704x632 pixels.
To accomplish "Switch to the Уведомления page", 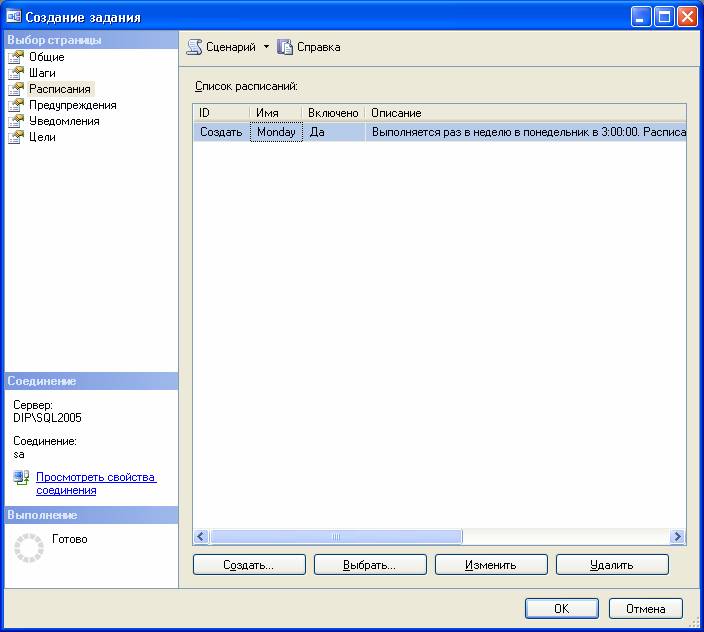I will coord(64,121).
